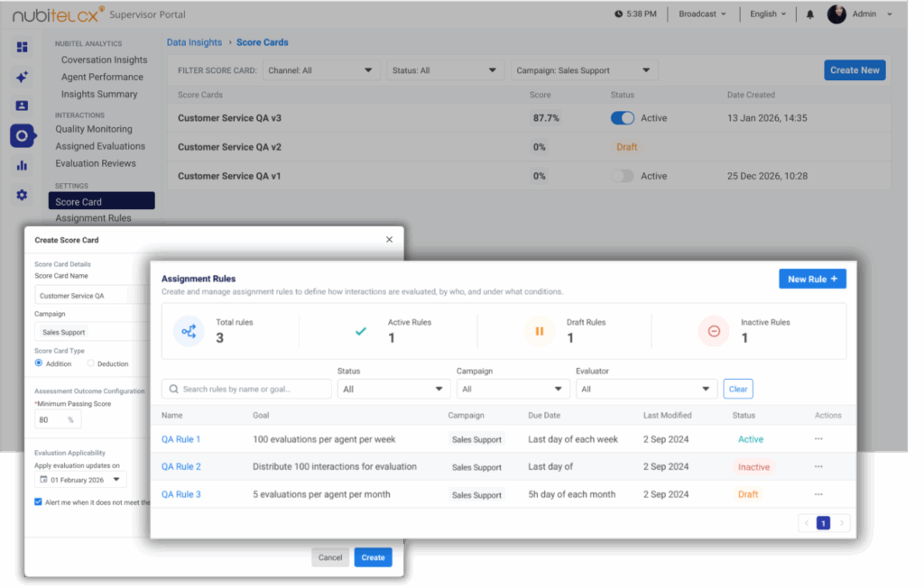Enable the Customer Service QA v1 switch
The image size is (924, 588).
pyautogui.click(x=623, y=176)
